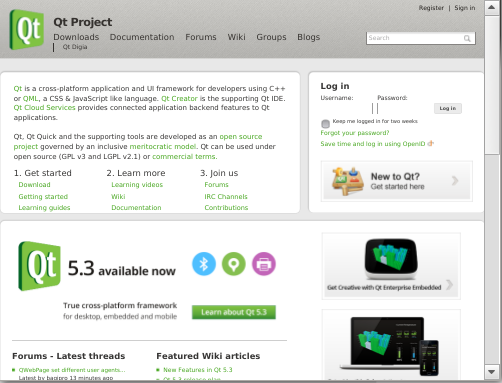Click scrollbar down arrow
502x383 pixels.
point(491,372)
